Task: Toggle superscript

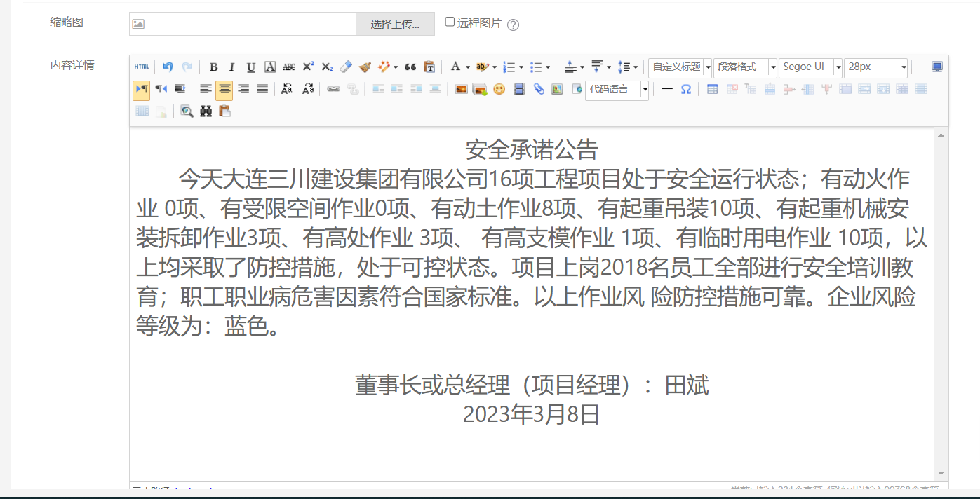Action: (x=308, y=67)
